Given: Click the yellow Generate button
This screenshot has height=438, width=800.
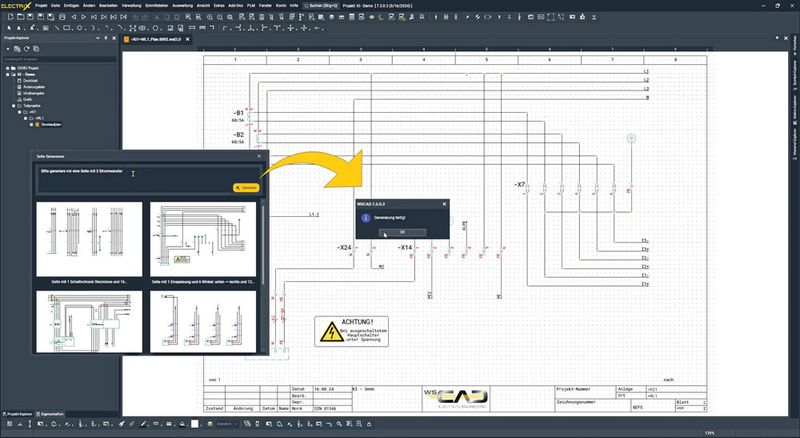Looking at the screenshot, I should click(246, 188).
